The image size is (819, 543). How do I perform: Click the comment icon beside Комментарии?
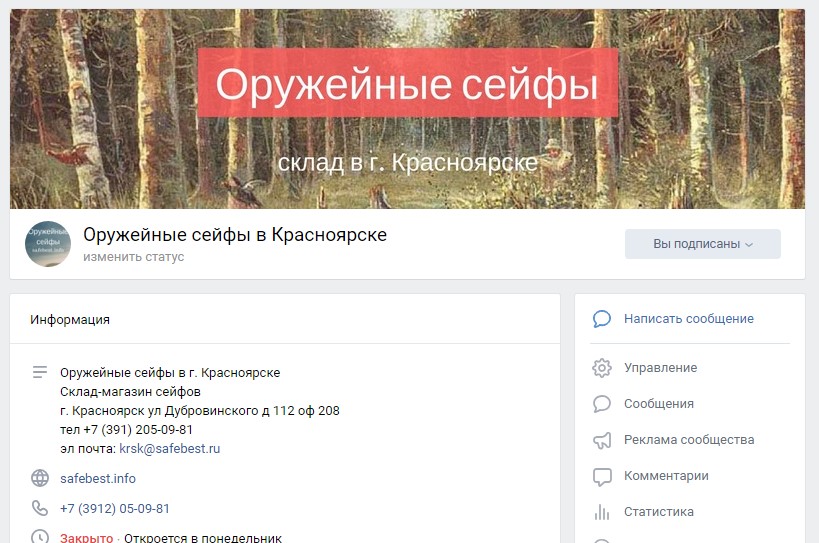(602, 476)
